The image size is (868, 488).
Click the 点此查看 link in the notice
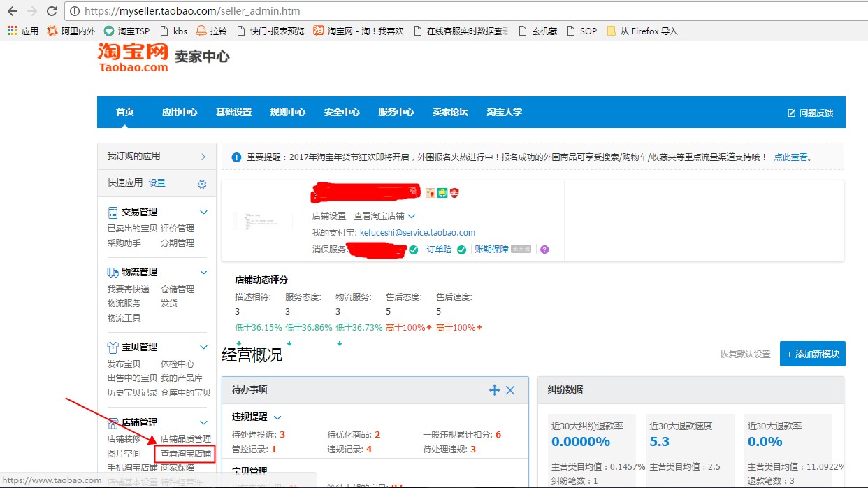(x=793, y=157)
